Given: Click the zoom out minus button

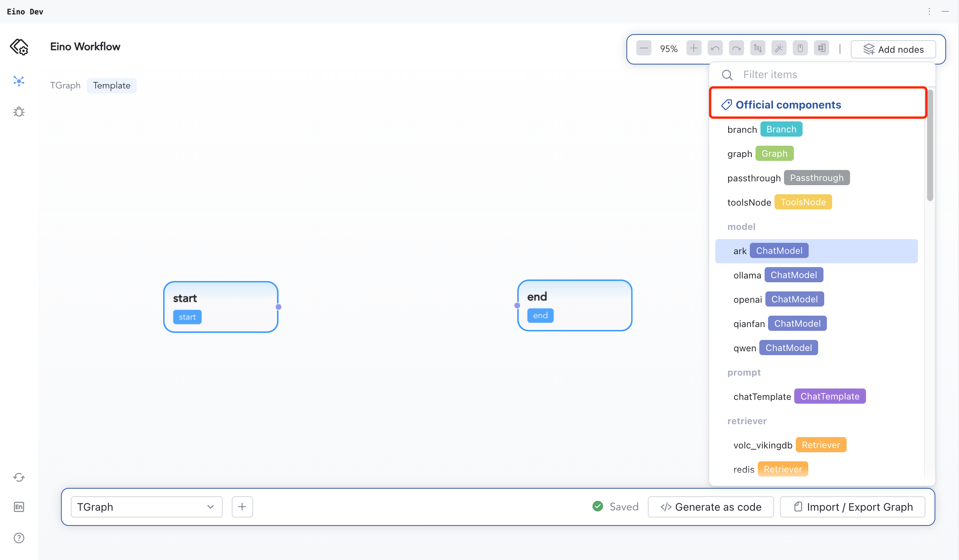Looking at the screenshot, I should [644, 48].
